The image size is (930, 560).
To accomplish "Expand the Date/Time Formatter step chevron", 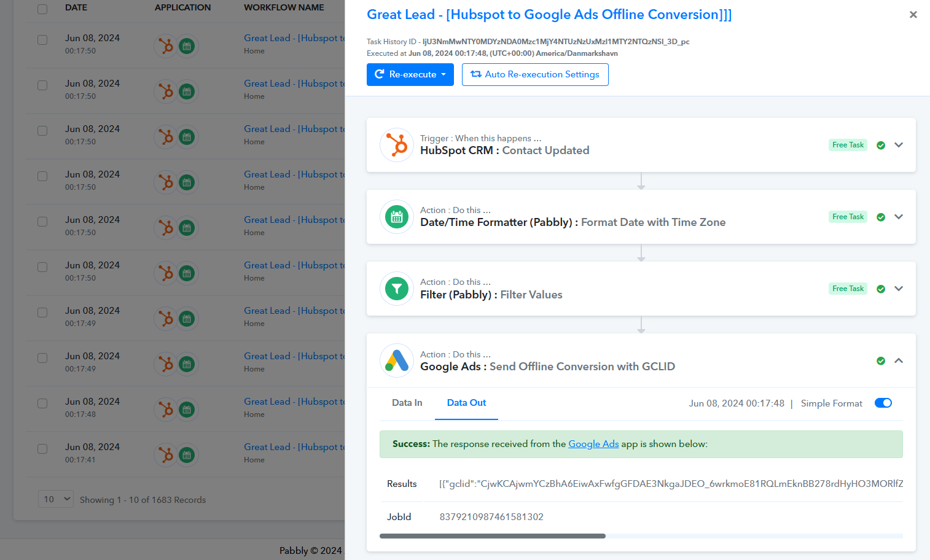I will pyautogui.click(x=899, y=217).
